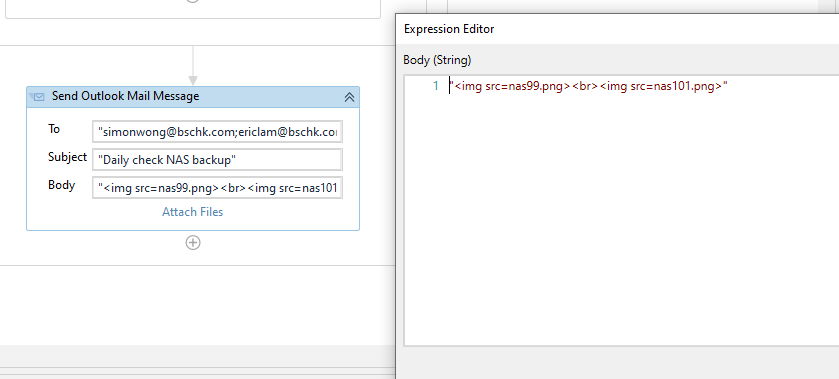This screenshot has height=379, width=839.
Task: Click line number 1 in the editor gutter
Action: (436, 86)
